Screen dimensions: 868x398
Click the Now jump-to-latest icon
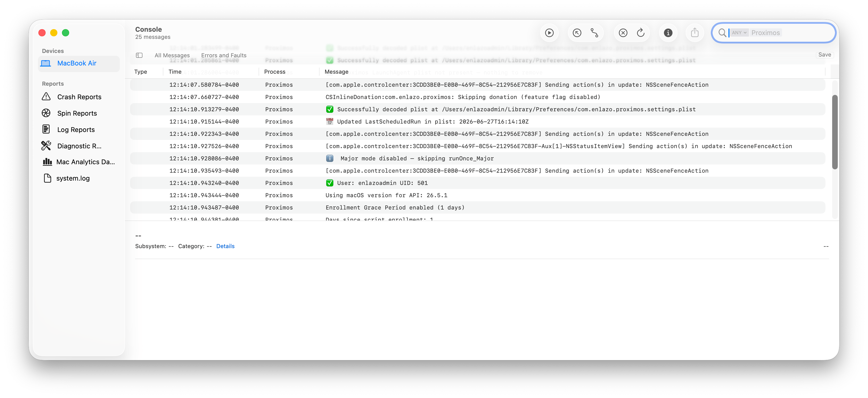(577, 33)
